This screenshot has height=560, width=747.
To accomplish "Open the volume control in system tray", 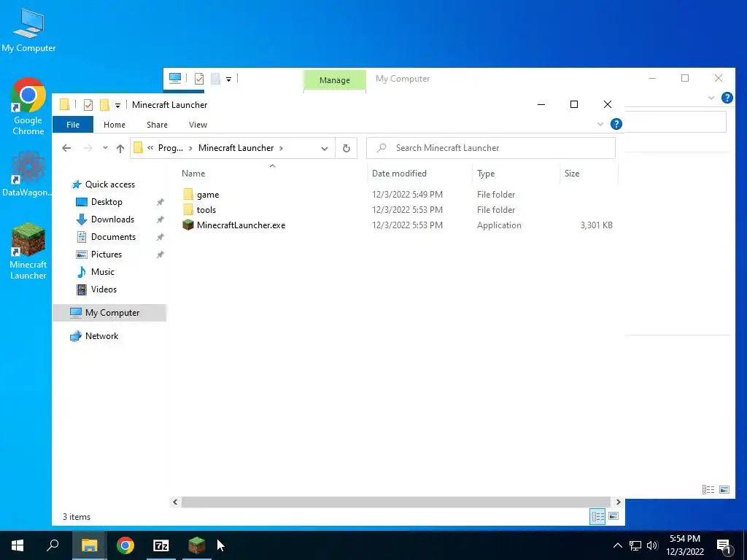I will pyautogui.click(x=652, y=545).
